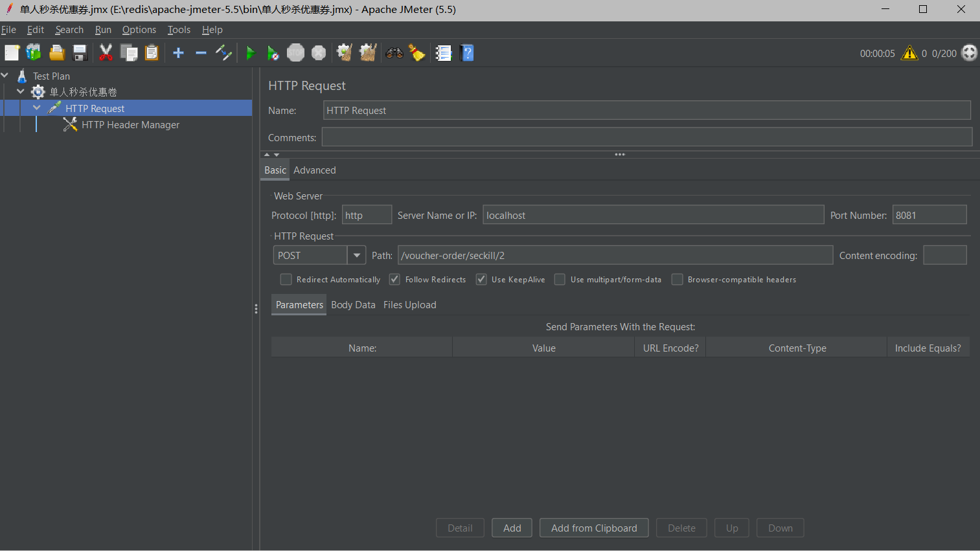Image resolution: width=980 pixels, height=551 pixels.
Task: Click the Add from Clipboard button
Action: click(594, 528)
